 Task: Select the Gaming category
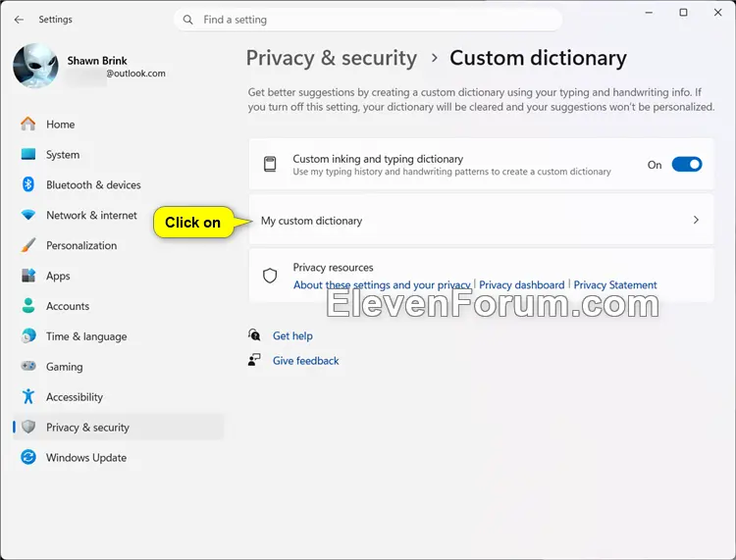[x=119, y=366]
